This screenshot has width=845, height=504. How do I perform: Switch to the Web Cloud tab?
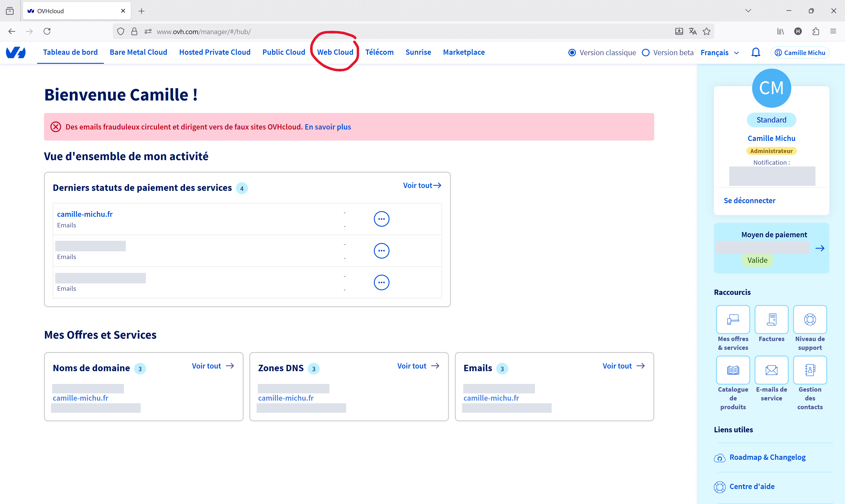(x=335, y=52)
